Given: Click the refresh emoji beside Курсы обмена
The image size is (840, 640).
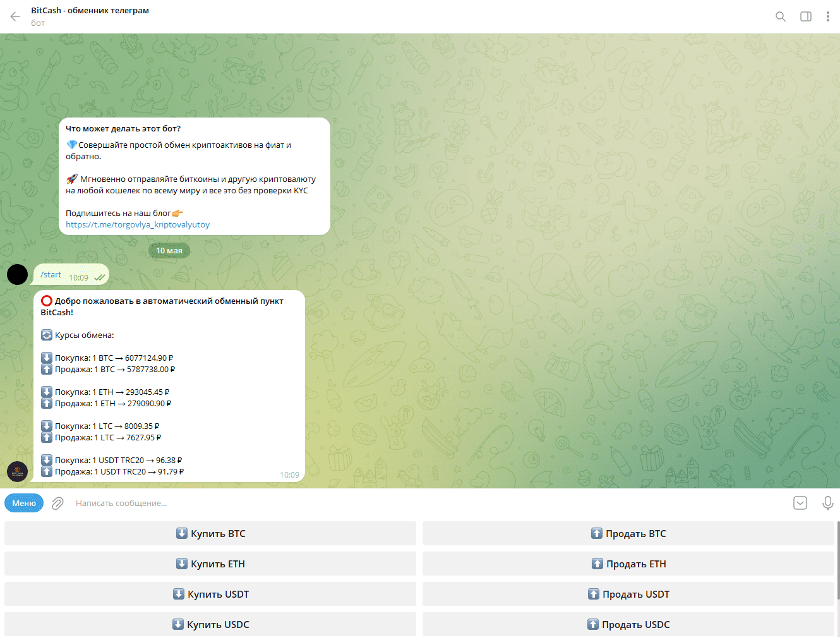Looking at the screenshot, I should coord(47,335).
